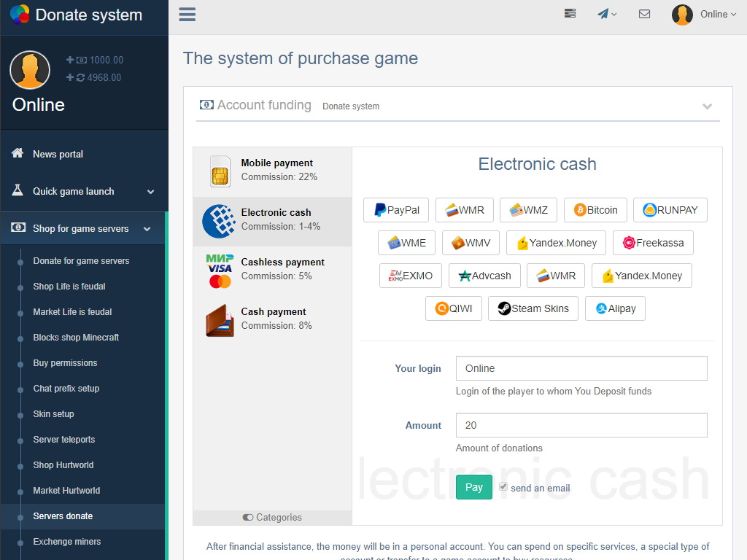
Task: Select the QIWI payment option
Action: tap(453, 308)
